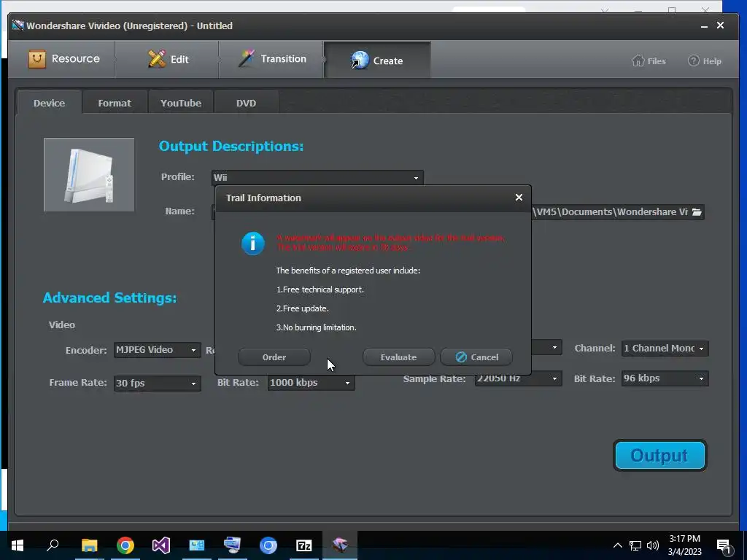Open taskbar Search
Image resolution: width=747 pixels, height=560 pixels.
[x=53, y=545]
